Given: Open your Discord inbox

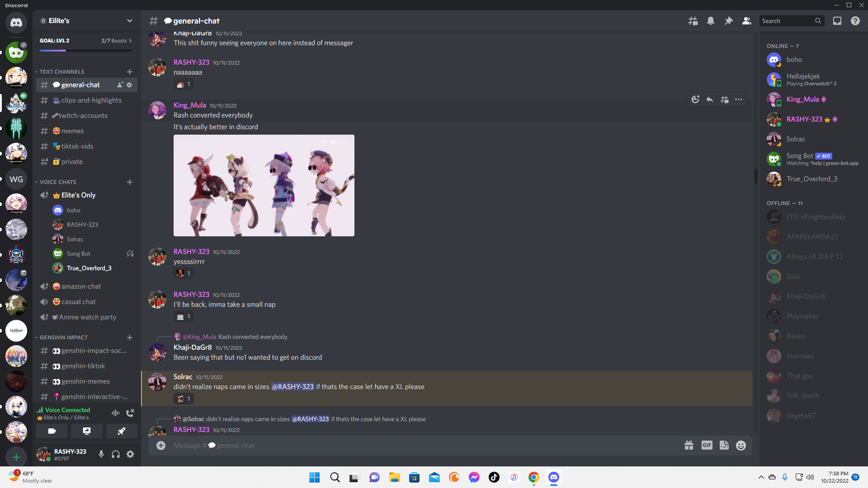Looking at the screenshot, I should [x=837, y=21].
